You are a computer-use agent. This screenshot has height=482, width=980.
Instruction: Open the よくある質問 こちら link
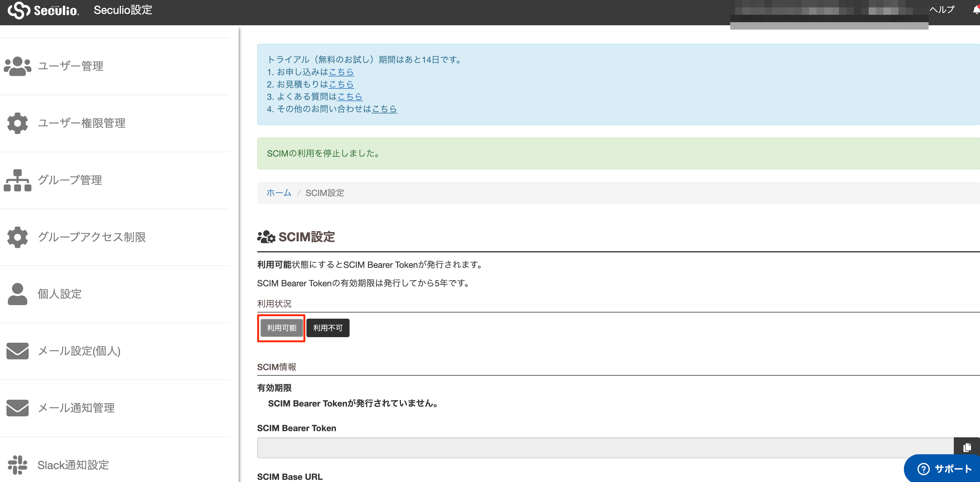coord(350,97)
